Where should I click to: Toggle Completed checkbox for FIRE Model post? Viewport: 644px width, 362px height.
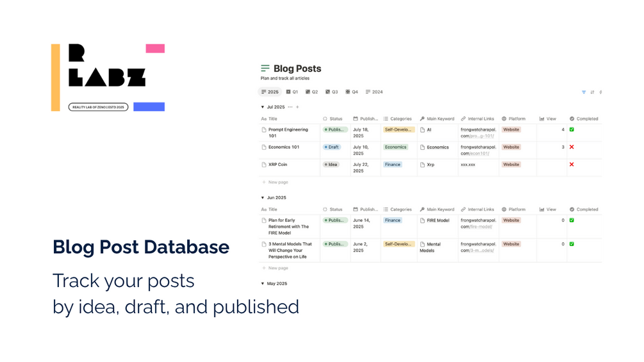tap(572, 220)
